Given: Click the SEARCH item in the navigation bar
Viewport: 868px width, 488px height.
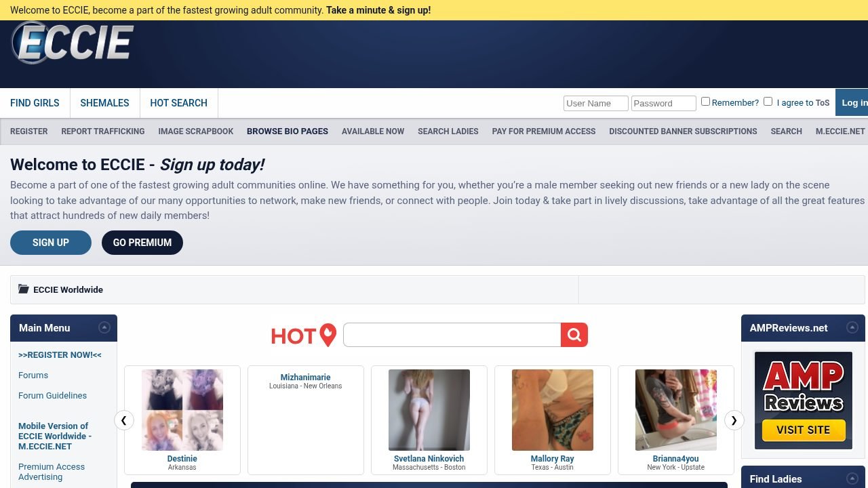Looking at the screenshot, I should point(786,131).
